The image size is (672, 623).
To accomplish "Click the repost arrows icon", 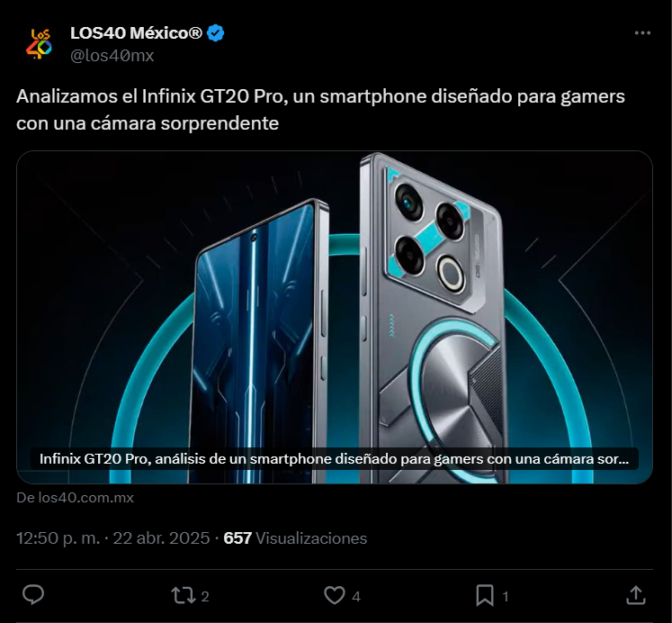I will click(x=183, y=596).
